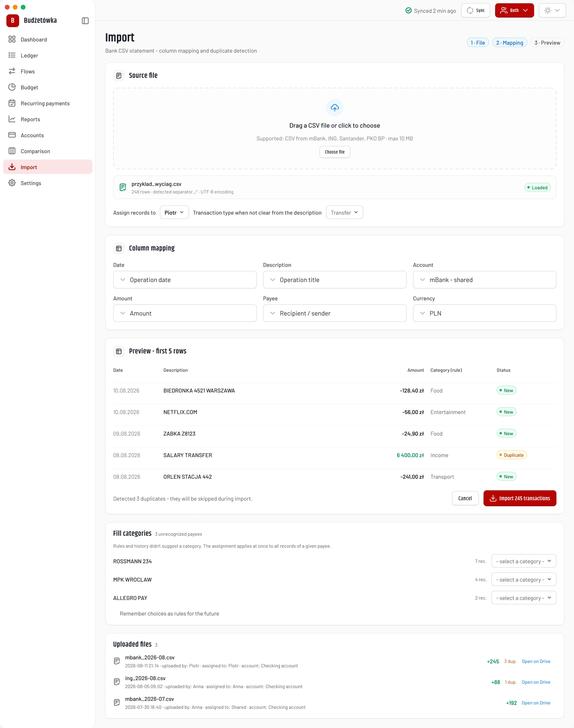Expand the Operation title mapping dropdown
Viewport: 574px width, 728px height.
point(335,280)
